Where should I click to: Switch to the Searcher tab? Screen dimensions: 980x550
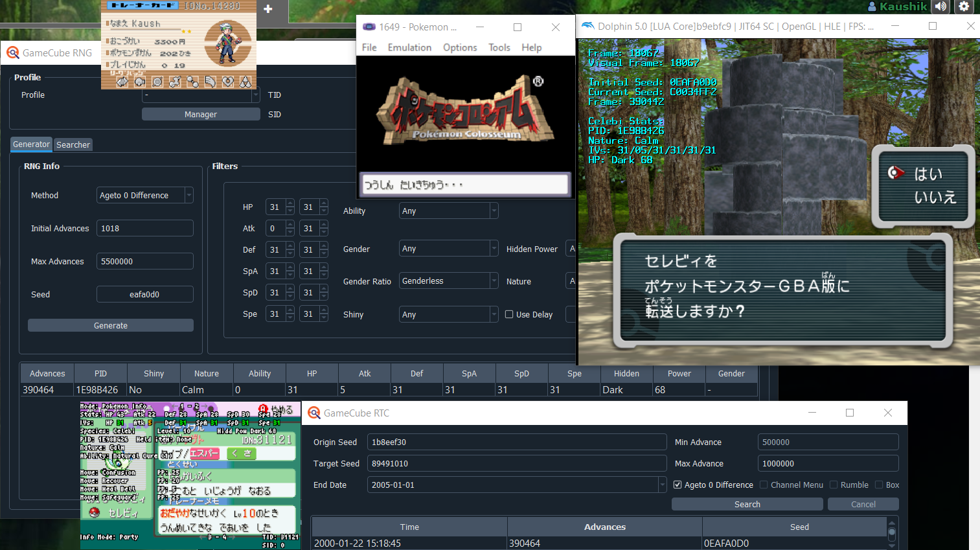point(73,144)
